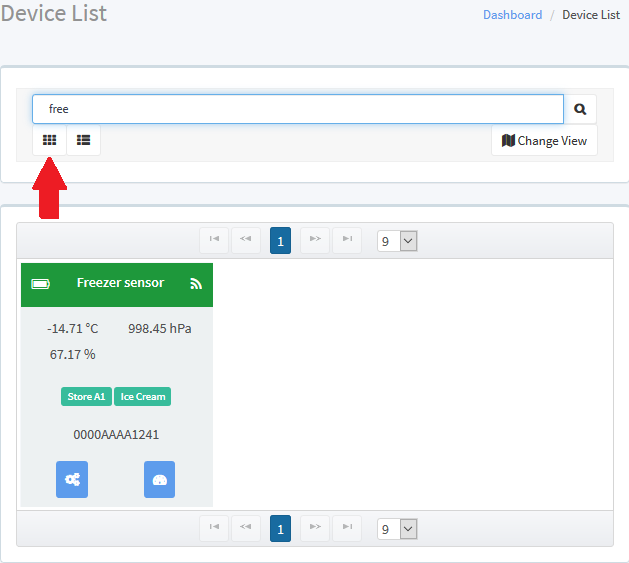This screenshot has height=563, width=629.
Task: Go to previous page in bottom paginator
Action: coord(246,528)
